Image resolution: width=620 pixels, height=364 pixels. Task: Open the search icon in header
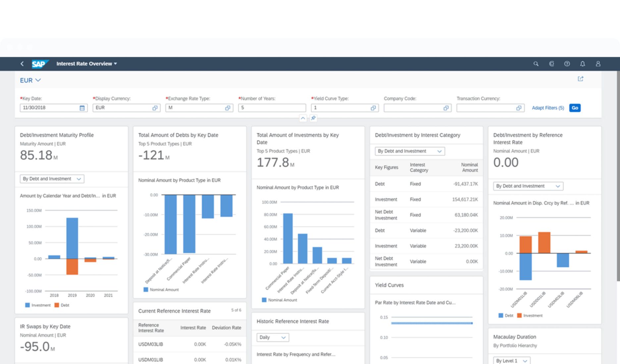[x=536, y=64]
